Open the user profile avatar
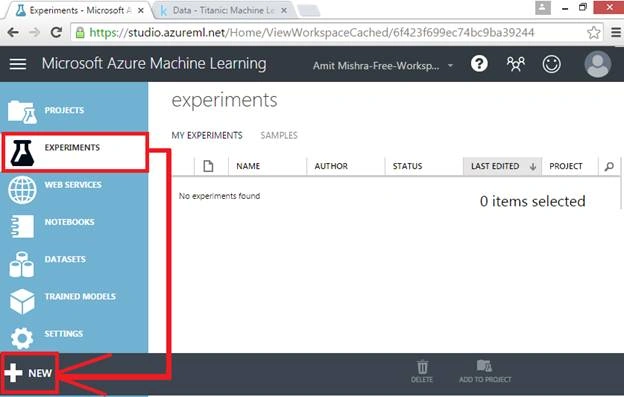The height and width of the screenshot is (397, 624). [598, 64]
